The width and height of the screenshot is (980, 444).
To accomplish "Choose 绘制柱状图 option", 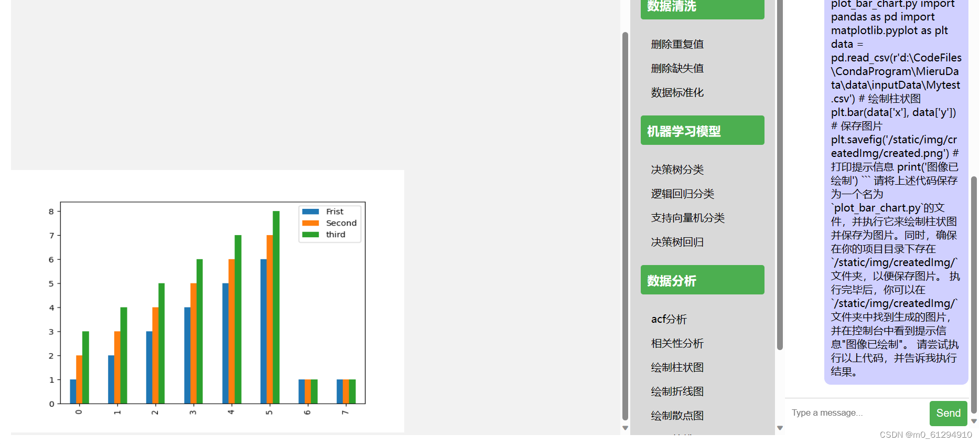I will [x=677, y=368].
